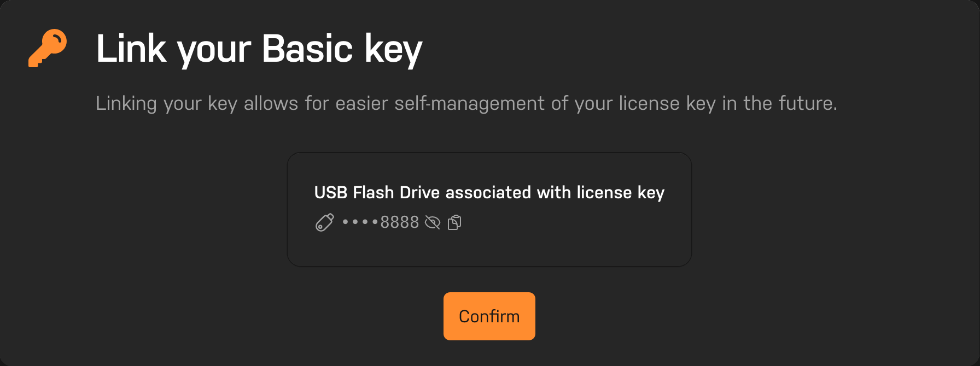Viewport: 980px width, 366px height.
Task: Click the word "key" ending the heading
Action: [393, 49]
